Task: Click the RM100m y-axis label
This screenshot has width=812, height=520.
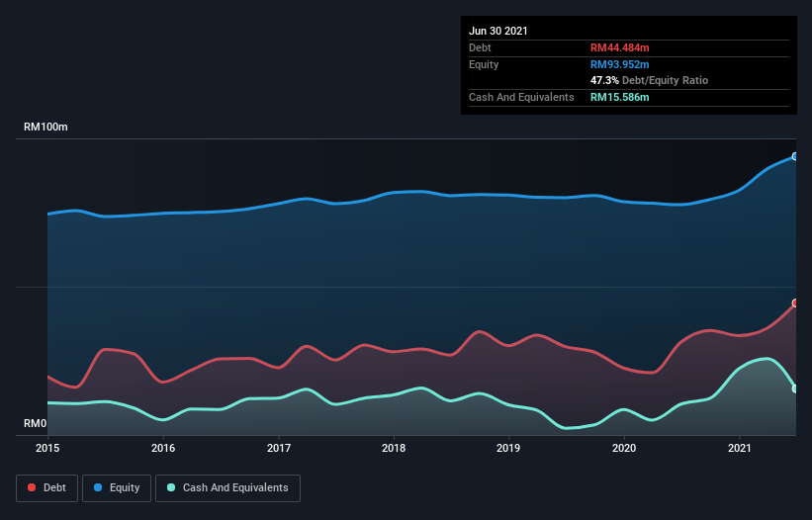Action: click(45, 127)
